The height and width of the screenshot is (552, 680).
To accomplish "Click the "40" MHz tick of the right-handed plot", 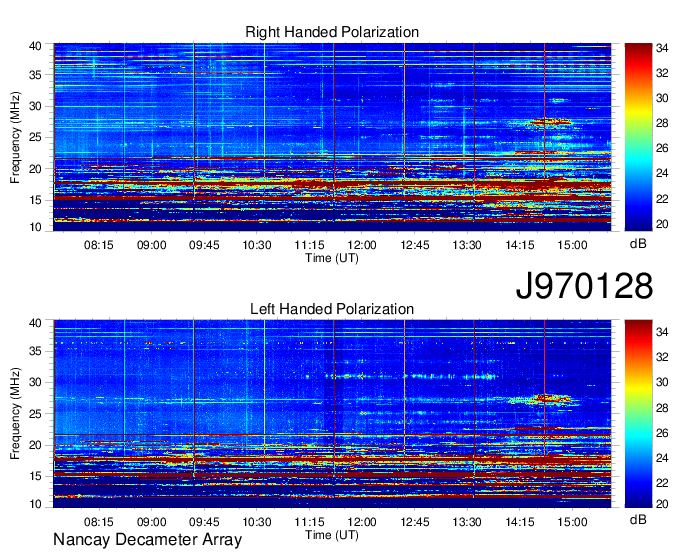I will pyautogui.click(x=35, y=46).
